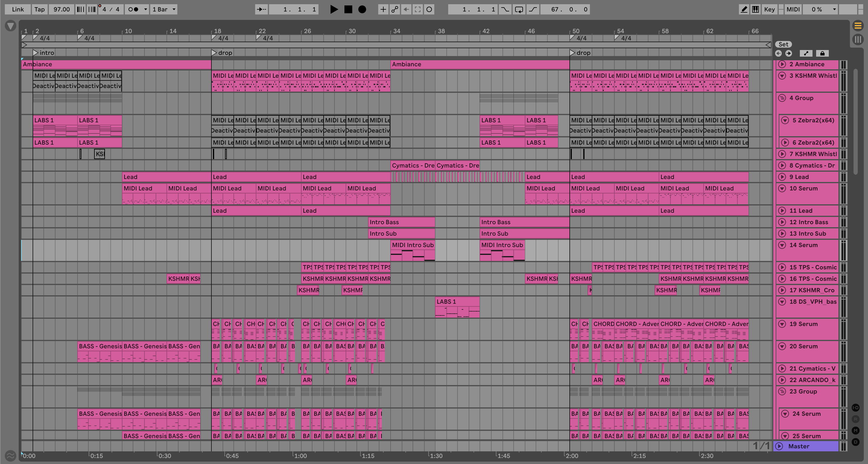Enable MIDI Arrangement Overdub plus button
Viewport: 868px width, 464px height.
(x=383, y=9)
